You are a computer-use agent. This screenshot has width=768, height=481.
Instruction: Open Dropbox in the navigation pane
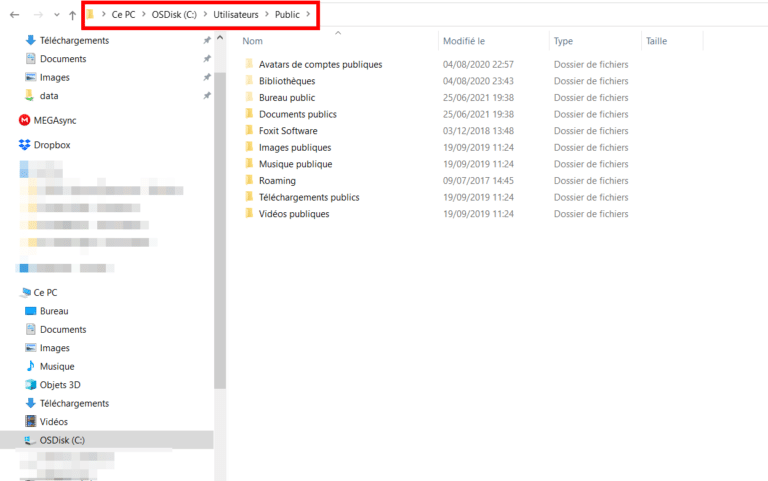pos(52,145)
